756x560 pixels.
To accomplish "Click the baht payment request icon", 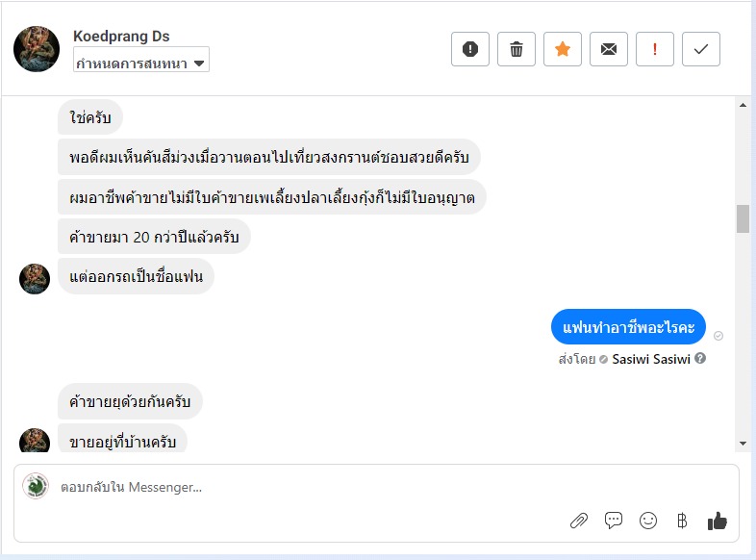I will coord(682,521).
